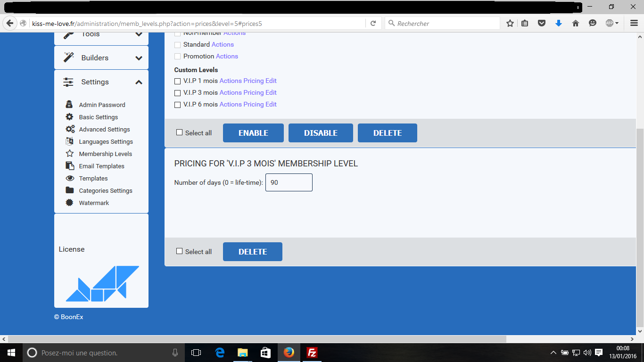This screenshot has width=644, height=362.
Task: Open Edit link for V.I.P 3 mois
Action: (x=271, y=92)
